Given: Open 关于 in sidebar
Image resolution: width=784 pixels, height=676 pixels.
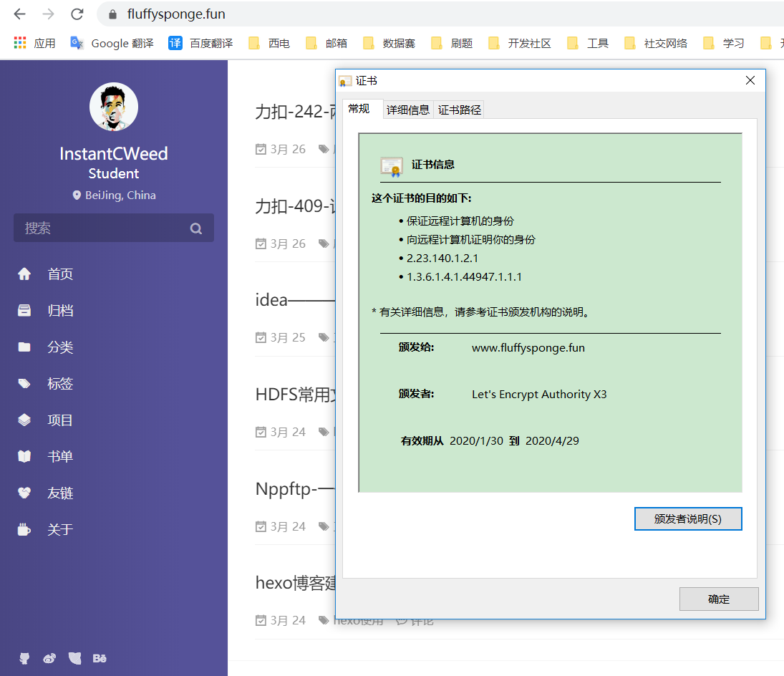Looking at the screenshot, I should 60,529.
